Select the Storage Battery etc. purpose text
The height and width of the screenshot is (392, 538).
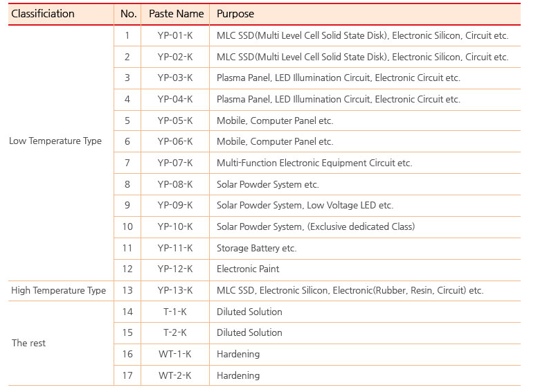coord(256,248)
